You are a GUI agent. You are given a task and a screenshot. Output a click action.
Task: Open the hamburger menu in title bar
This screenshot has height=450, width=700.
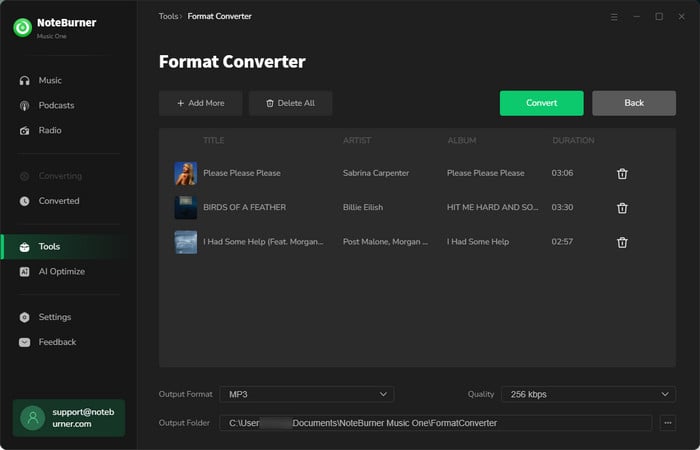click(x=614, y=17)
